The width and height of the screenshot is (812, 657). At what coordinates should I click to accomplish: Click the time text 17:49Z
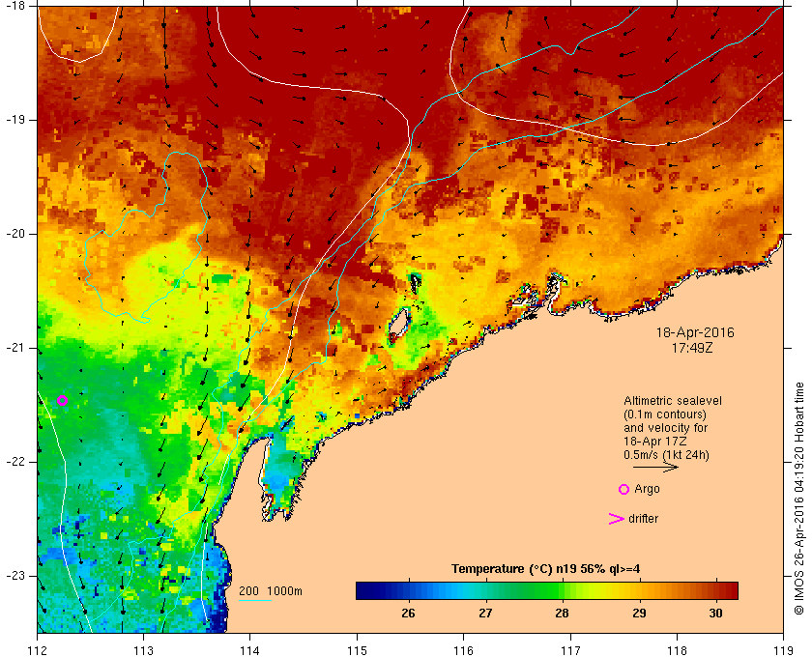692,348
